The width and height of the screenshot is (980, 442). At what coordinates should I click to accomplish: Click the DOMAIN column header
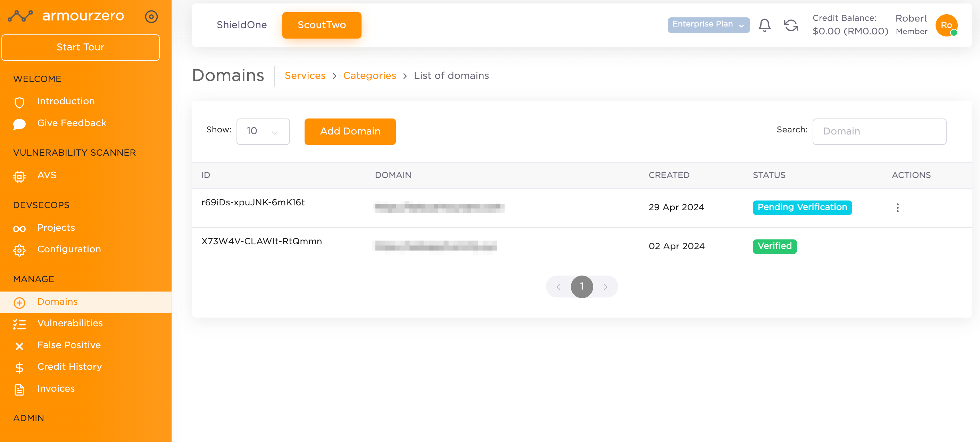click(393, 175)
